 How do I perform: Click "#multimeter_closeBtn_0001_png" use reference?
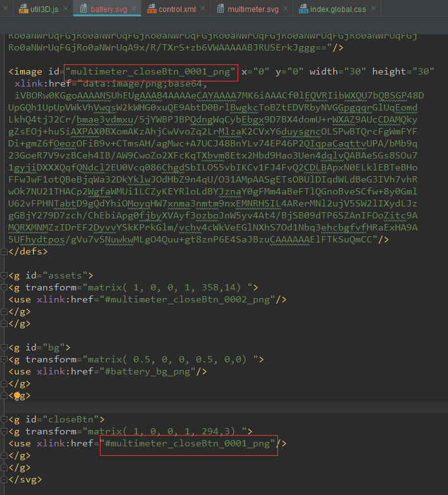[x=187, y=443]
